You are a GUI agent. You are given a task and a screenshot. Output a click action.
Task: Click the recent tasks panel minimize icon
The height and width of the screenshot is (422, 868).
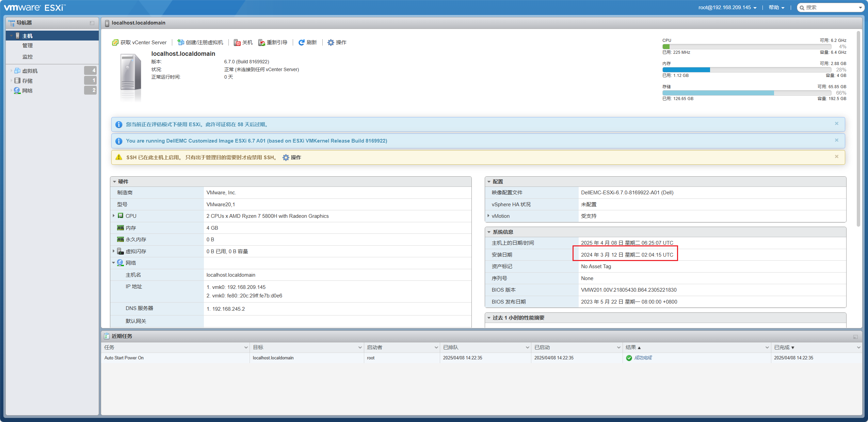pos(855,337)
